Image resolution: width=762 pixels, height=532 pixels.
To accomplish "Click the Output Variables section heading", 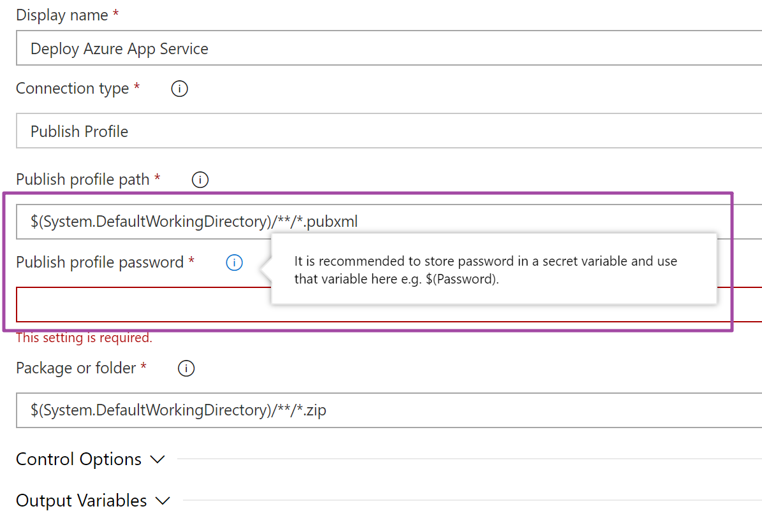I will click(x=81, y=501).
